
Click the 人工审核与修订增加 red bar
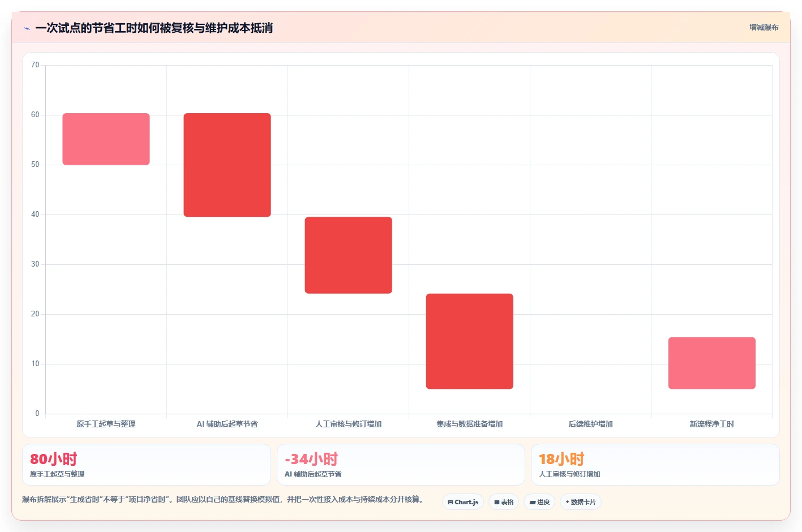click(x=349, y=255)
